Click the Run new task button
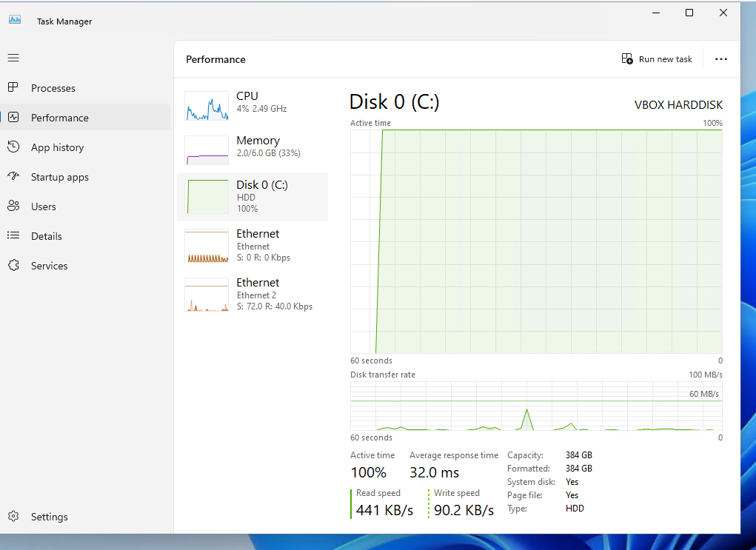 point(657,58)
